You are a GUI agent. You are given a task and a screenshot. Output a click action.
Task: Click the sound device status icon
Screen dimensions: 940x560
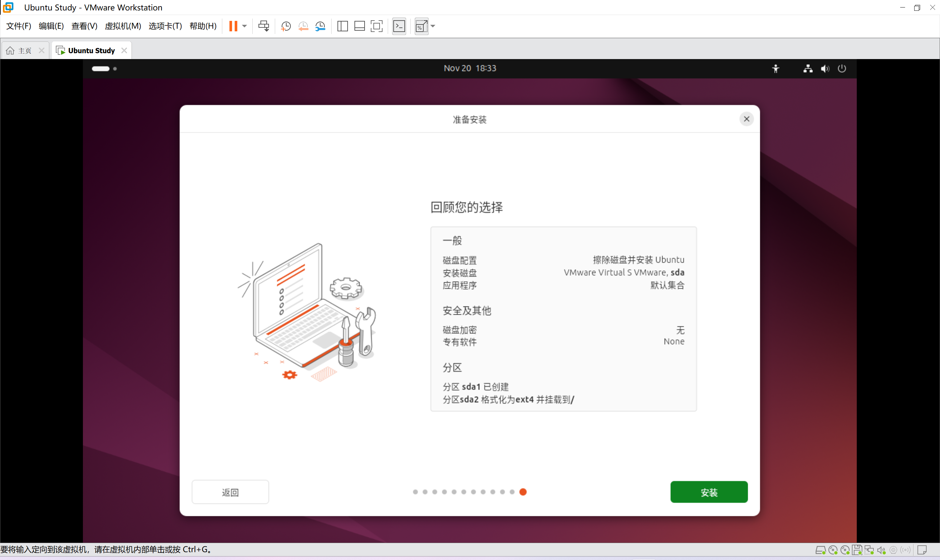(x=881, y=550)
